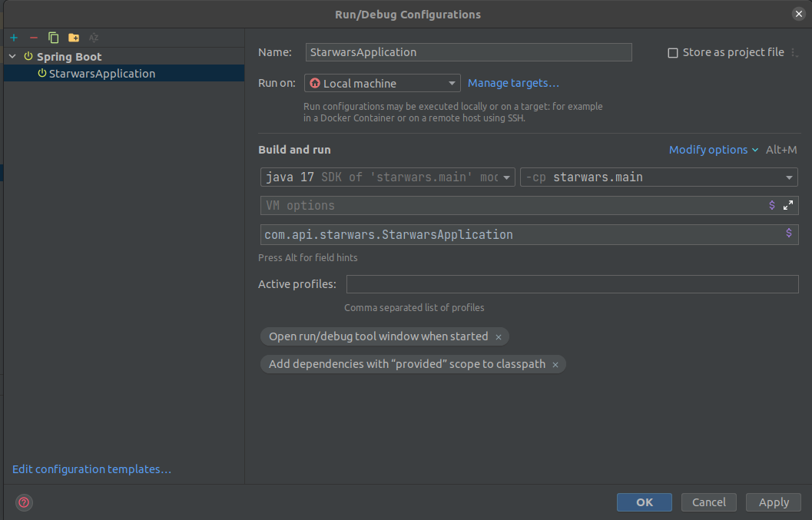Collapse the Spring Boot tree node
812x520 pixels.
[12, 56]
